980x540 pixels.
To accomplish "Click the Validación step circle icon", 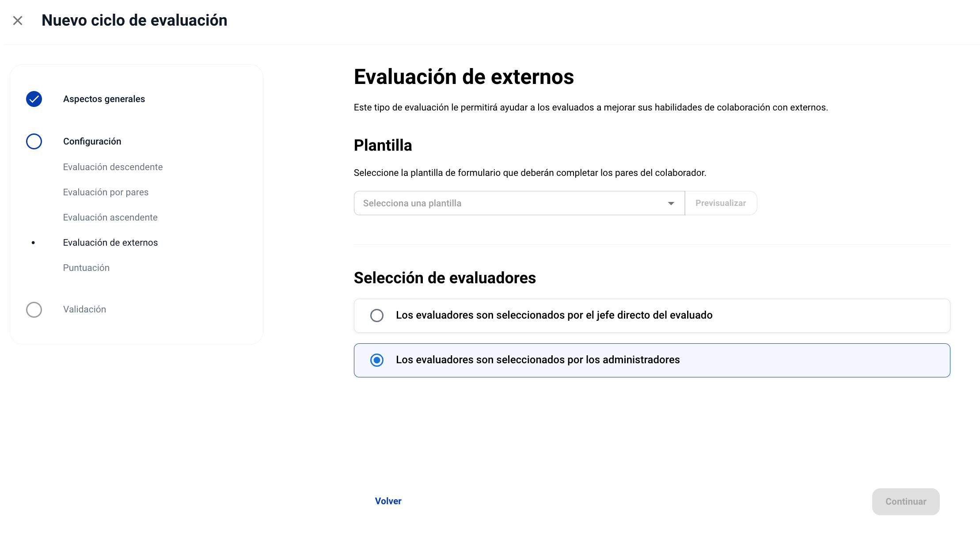I will (34, 310).
